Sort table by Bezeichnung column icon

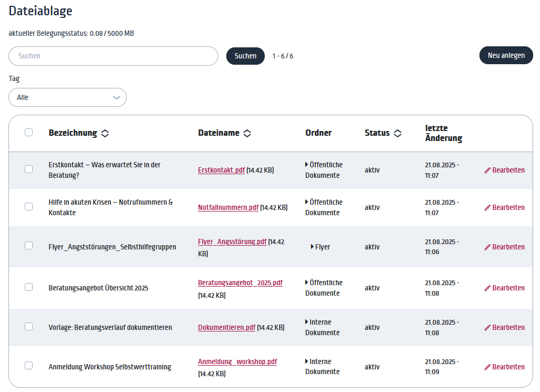(105, 134)
